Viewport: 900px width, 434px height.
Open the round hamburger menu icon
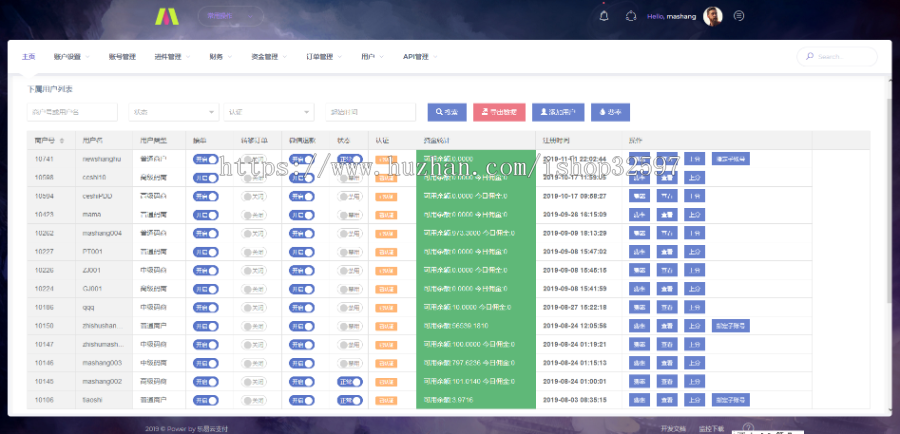point(739,16)
